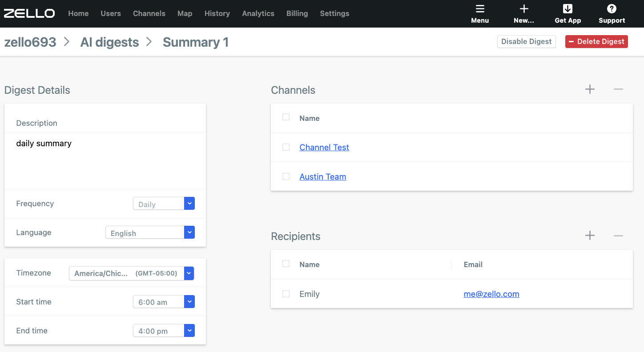The height and width of the screenshot is (352, 644).
Task: Click the Disable Digest button
Action: point(527,41)
